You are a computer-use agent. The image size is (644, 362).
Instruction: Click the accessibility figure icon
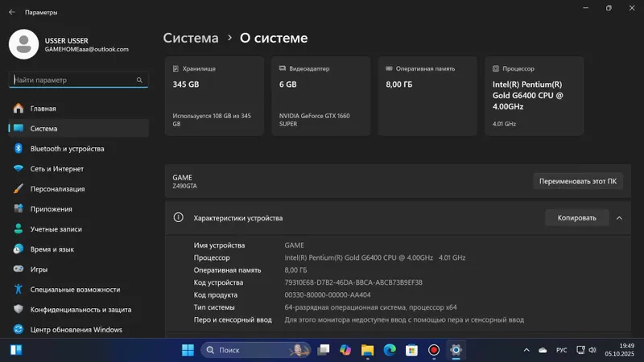19,290
